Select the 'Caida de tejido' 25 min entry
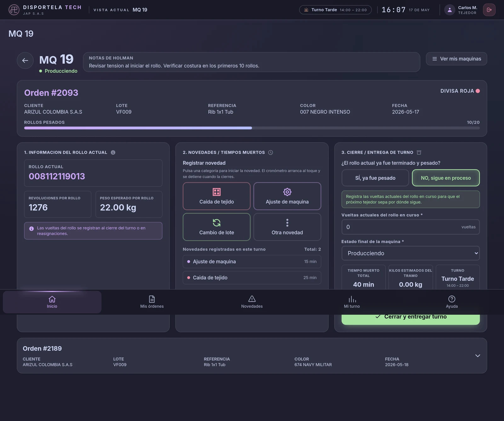 coord(252,278)
